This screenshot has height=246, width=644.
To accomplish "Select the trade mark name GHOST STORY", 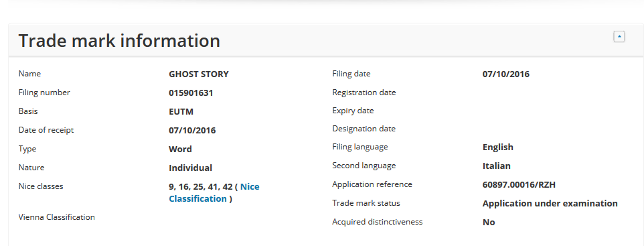I will (x=199, y=74).
